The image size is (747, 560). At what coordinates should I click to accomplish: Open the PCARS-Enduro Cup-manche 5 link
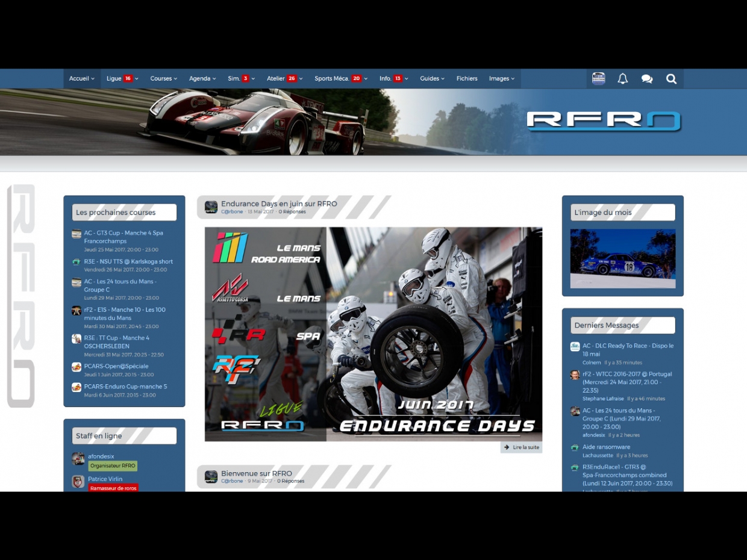coord(125,387)
